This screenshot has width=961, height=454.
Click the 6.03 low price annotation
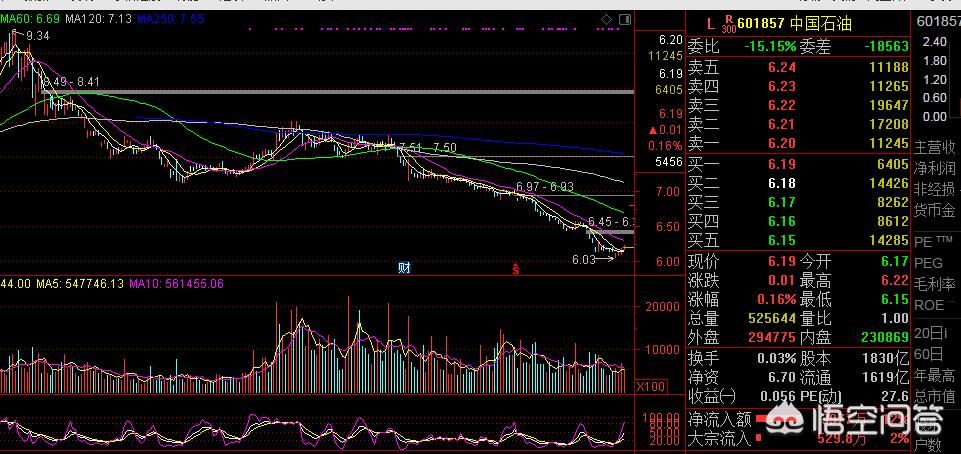586,258
